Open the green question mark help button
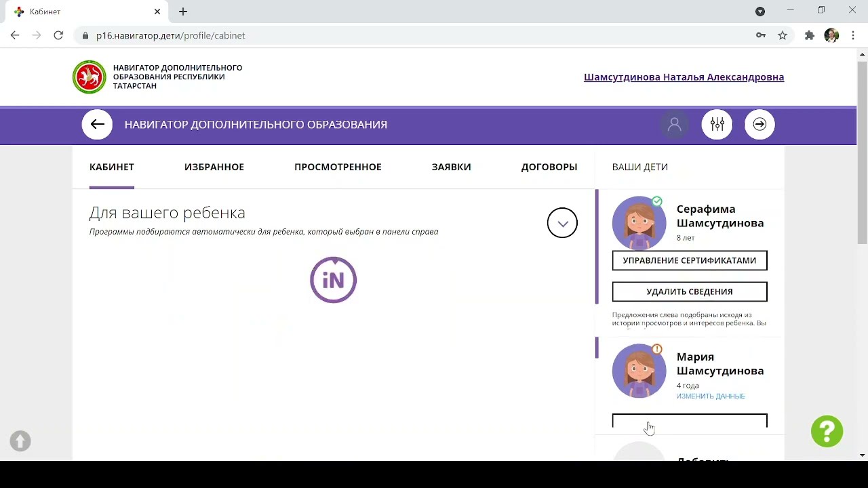 click(x=827, y=431)
